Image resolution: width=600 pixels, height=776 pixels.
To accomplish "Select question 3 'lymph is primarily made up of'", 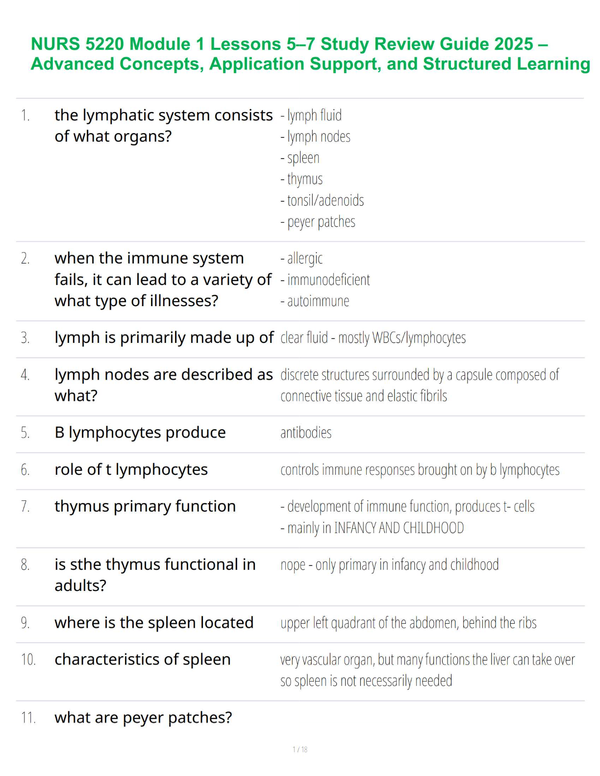I will pos(164,338).
